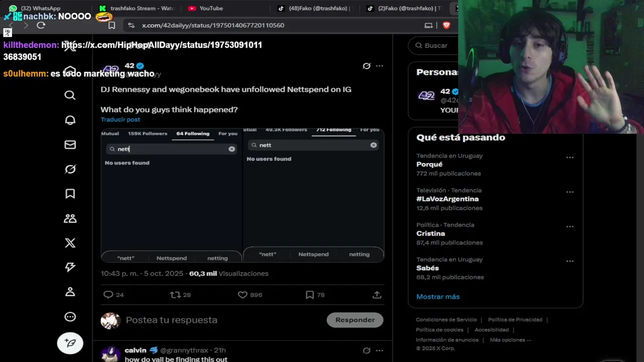This screenshot has height=362, width=644.
Task: Bookmark the post showing 78 bookmarks
Action: [x=310, y=295]
